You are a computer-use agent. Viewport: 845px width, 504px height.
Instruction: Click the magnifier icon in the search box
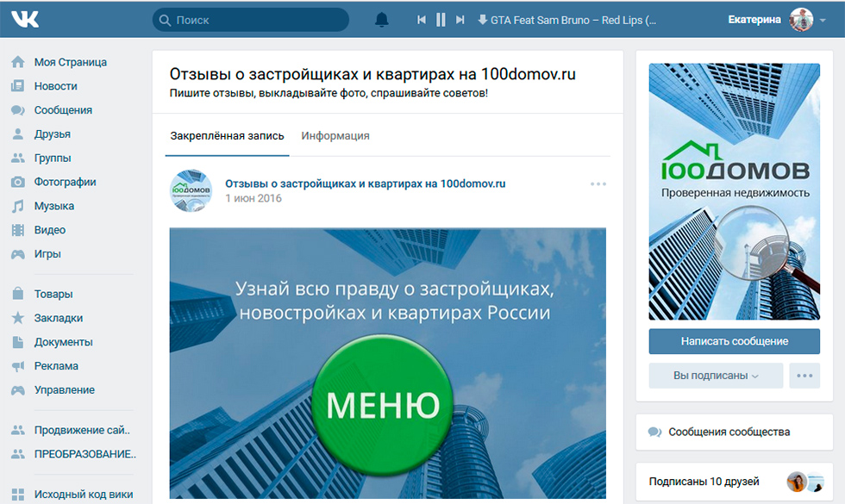click(x=165, y=21)
